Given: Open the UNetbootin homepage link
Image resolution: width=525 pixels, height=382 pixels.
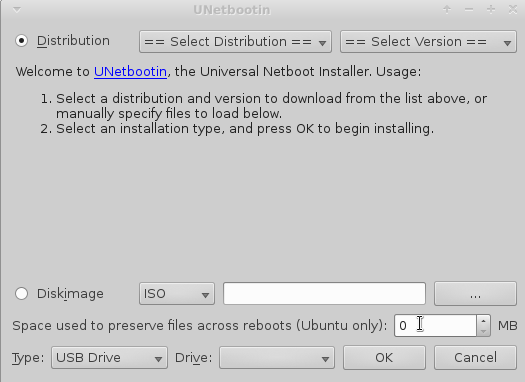Looking at the screenshot, I should [130, 72].
